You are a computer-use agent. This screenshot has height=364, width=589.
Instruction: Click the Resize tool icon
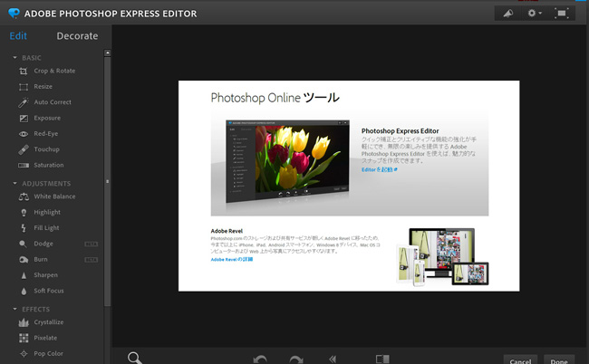(24, 87)
